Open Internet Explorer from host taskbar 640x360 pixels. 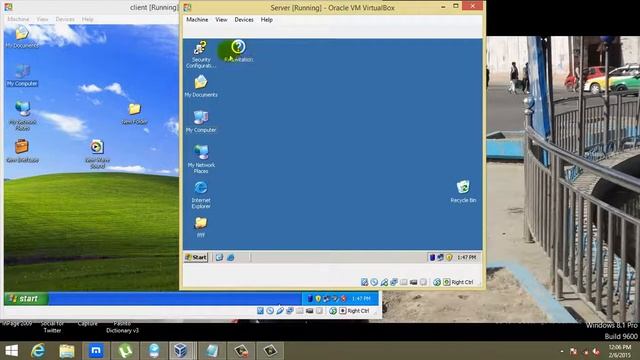pos(38,351)
